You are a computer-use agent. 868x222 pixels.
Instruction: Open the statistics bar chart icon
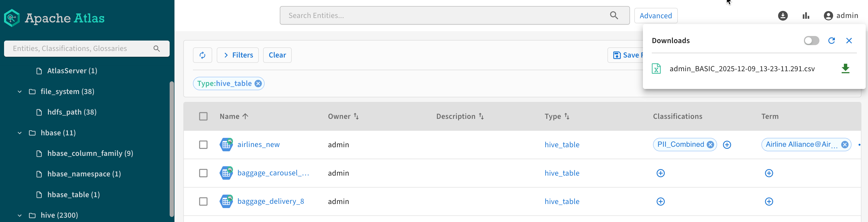click(806, 16)
